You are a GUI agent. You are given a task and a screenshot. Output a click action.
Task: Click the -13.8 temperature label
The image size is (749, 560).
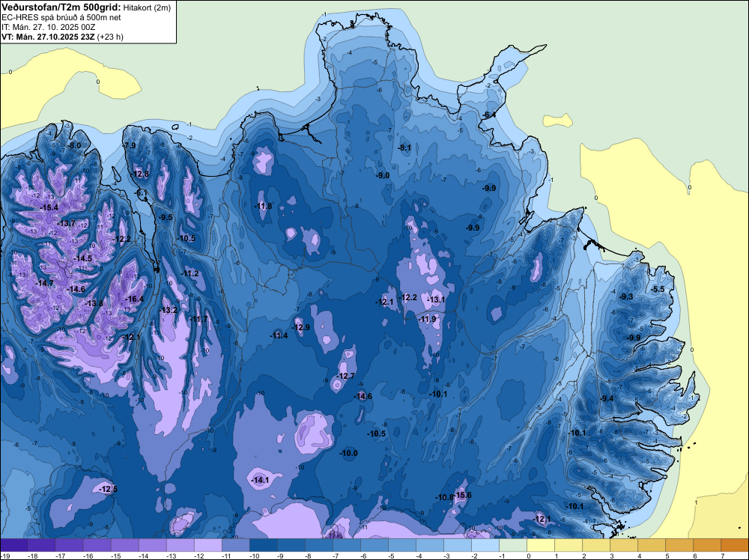coord(94,303)
